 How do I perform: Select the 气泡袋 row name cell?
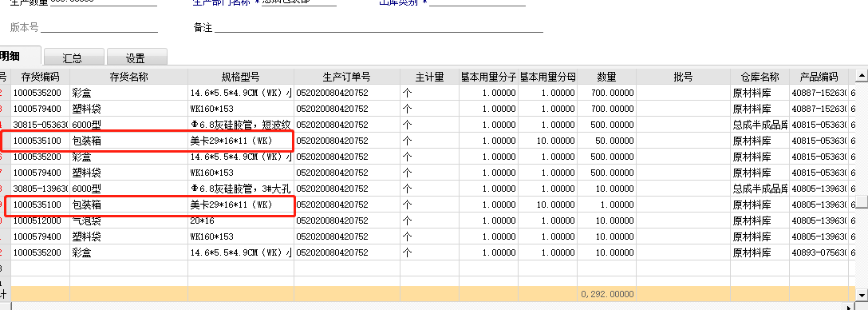[x=129, y=221]
